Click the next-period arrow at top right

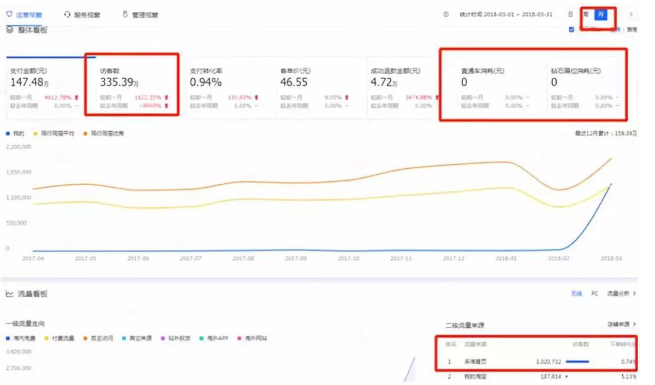tap(631, 14)
